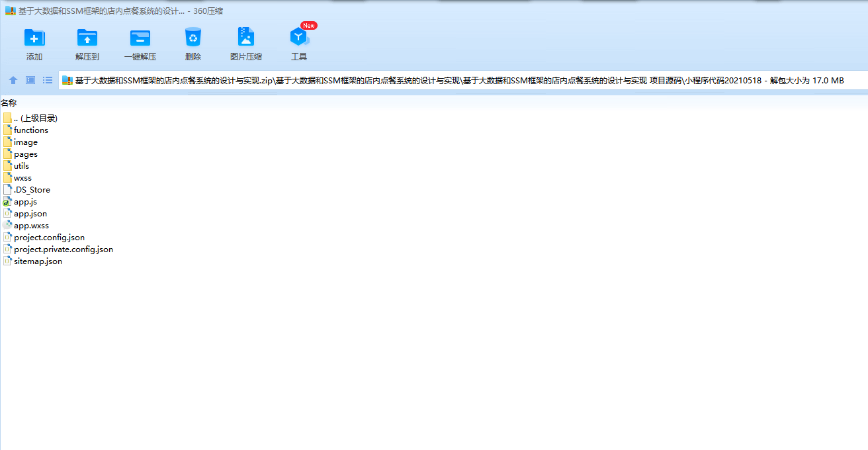
Task: Select the app.wxss file
Action: pyautogui.click(x=26, y=225)
